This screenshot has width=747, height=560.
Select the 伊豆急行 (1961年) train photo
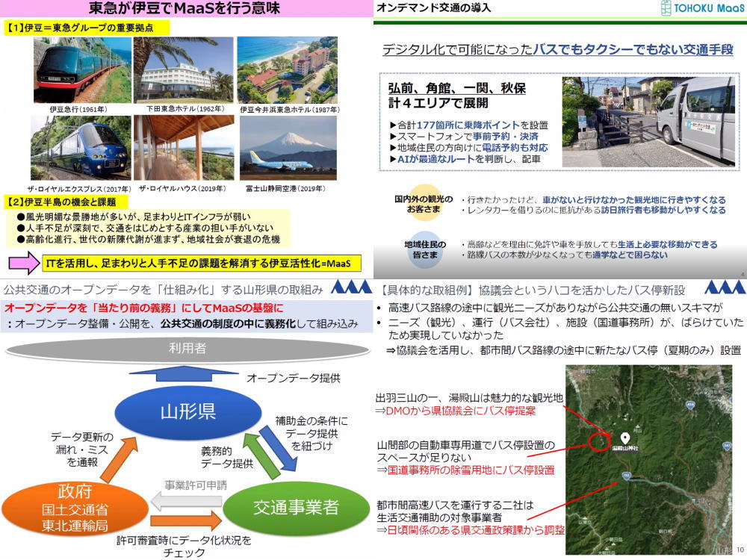82,70
